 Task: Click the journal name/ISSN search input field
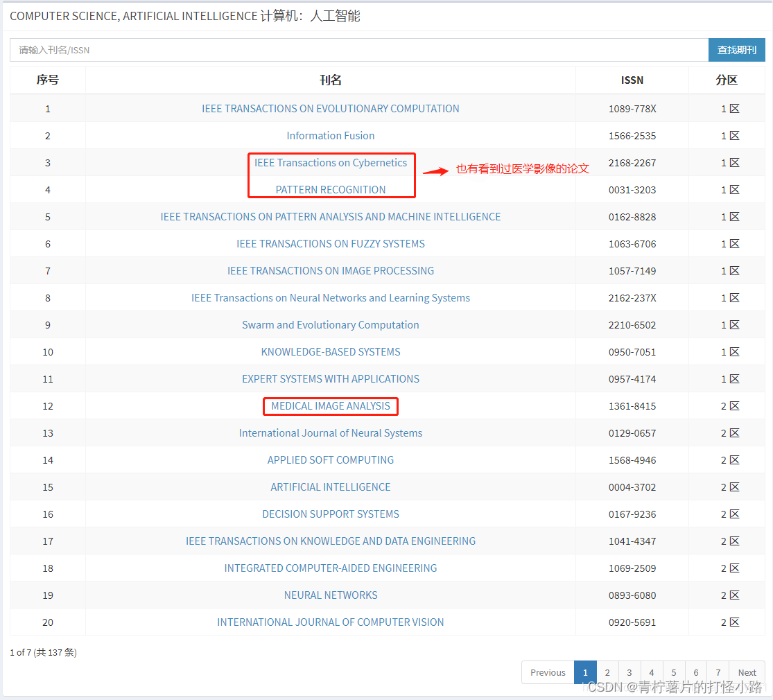pos(359,50)
